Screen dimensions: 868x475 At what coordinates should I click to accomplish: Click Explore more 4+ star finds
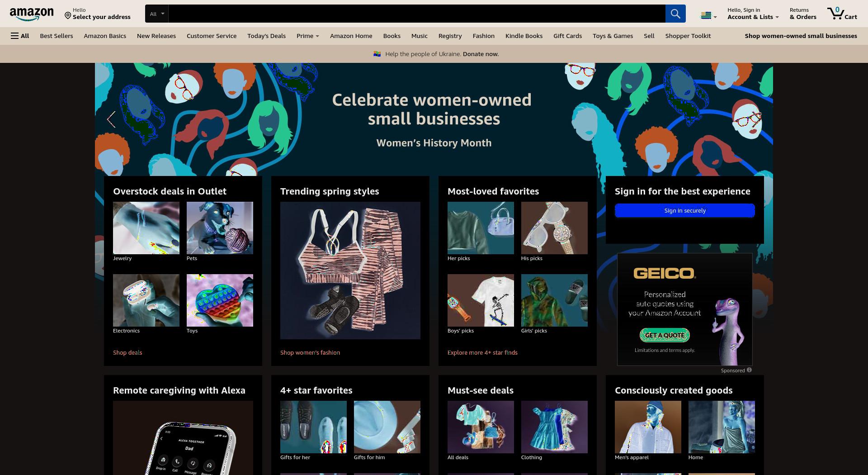tap(482, 352)
